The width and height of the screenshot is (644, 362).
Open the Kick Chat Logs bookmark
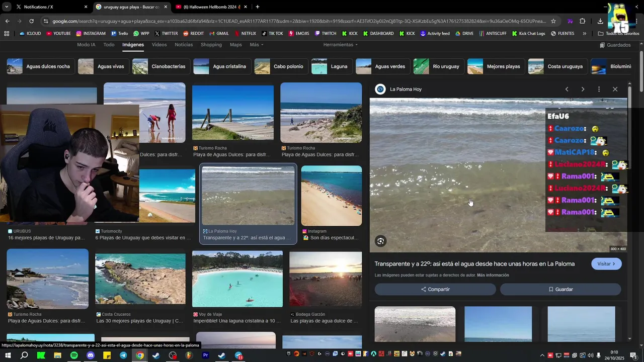tap(528, 34)
